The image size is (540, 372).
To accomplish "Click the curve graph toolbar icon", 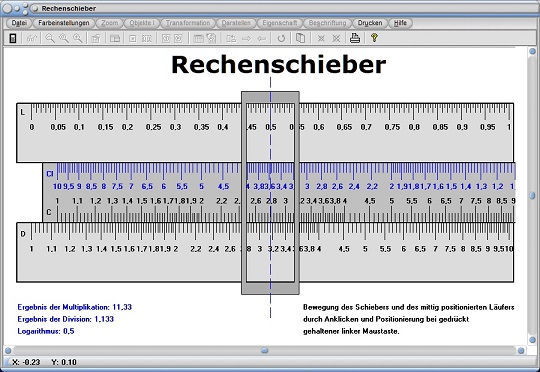I will 32,38.
